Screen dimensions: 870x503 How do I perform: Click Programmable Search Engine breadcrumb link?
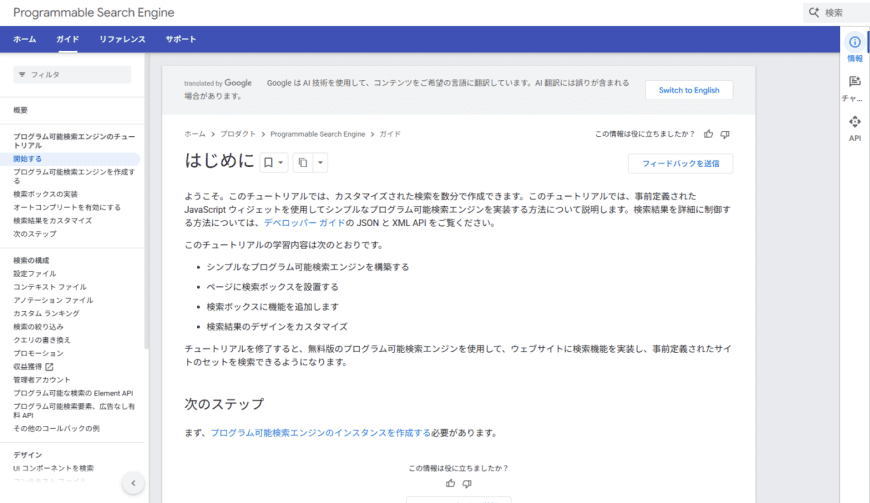tap(317, 134)
